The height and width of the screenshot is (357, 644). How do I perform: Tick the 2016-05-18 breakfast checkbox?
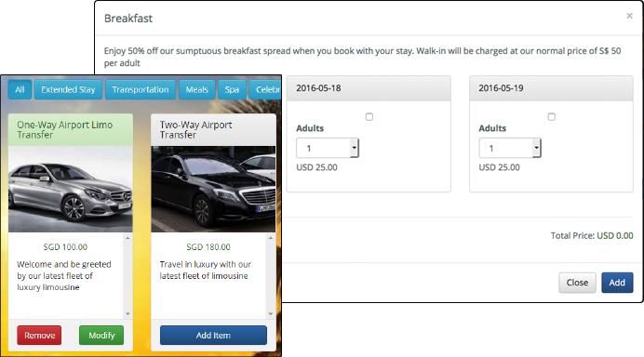(x=369, y=117)
